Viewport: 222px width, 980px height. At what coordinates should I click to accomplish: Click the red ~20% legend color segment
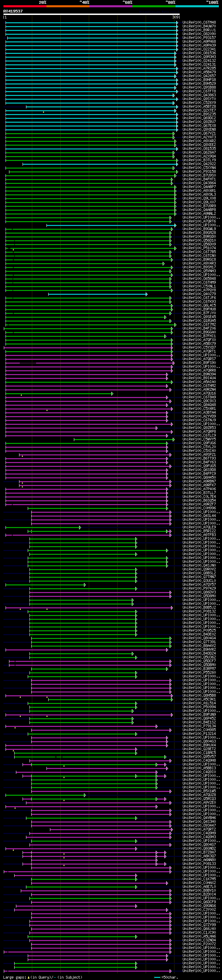click(25, 6)
